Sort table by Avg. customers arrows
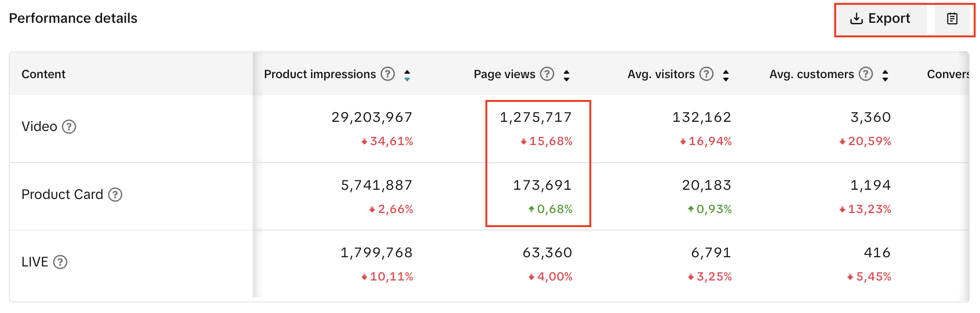980x313 pixels. coord(885,75)
